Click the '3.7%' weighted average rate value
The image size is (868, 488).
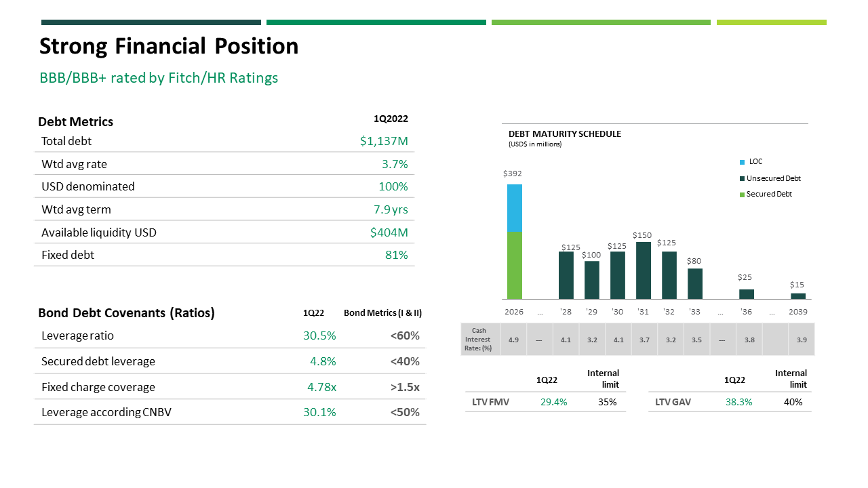pos(395,164)
